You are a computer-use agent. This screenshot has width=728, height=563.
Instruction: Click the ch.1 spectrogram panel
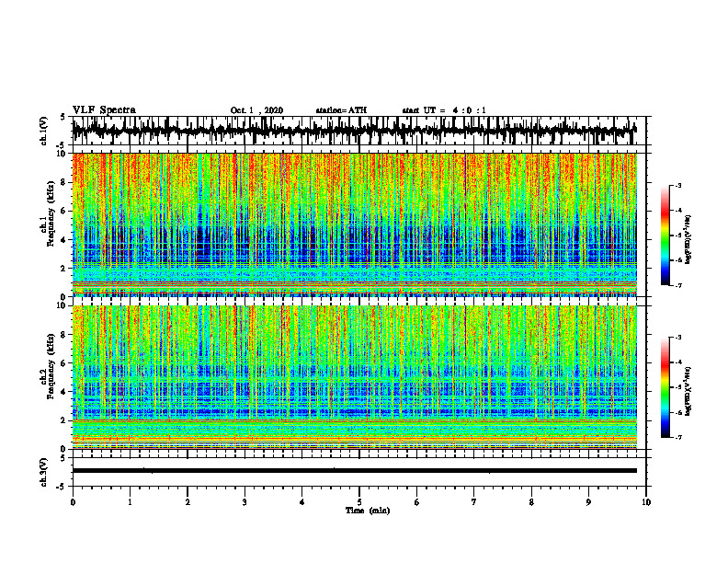pyautogui.click(x=354, y=224)
